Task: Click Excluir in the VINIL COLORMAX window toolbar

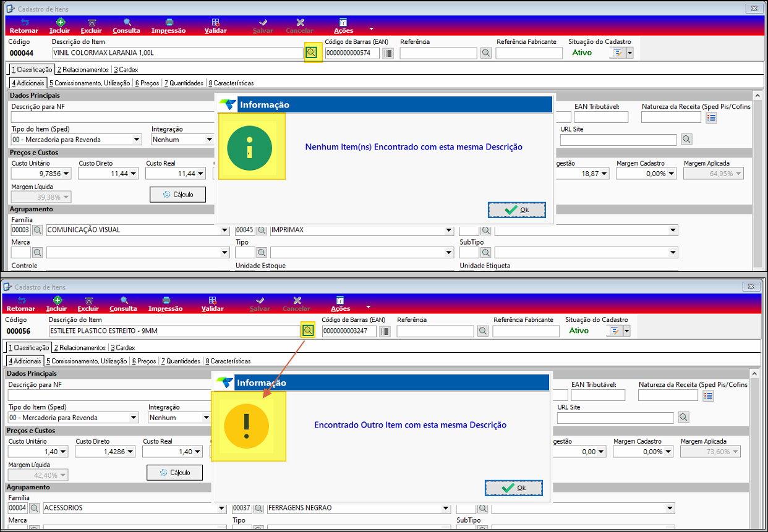Action: click(92, 26)
